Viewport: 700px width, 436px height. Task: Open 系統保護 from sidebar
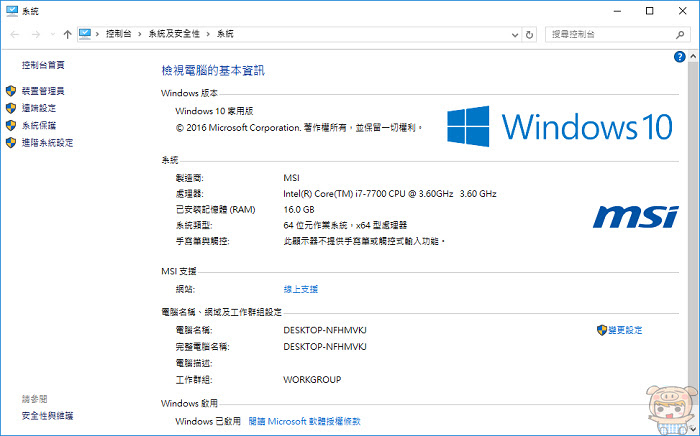[39, 125]
